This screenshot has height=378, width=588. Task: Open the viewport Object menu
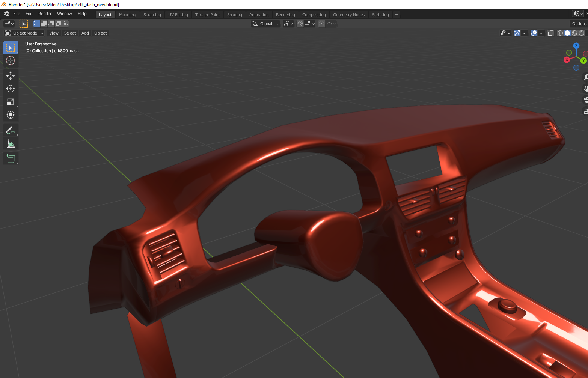click(x=101, y=33)
